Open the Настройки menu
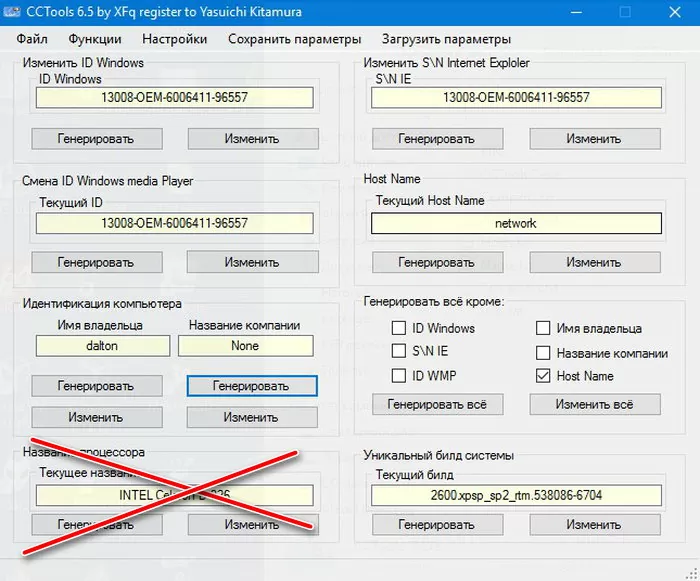This screenshot has height=581, width=700. (x=175, y=39)
